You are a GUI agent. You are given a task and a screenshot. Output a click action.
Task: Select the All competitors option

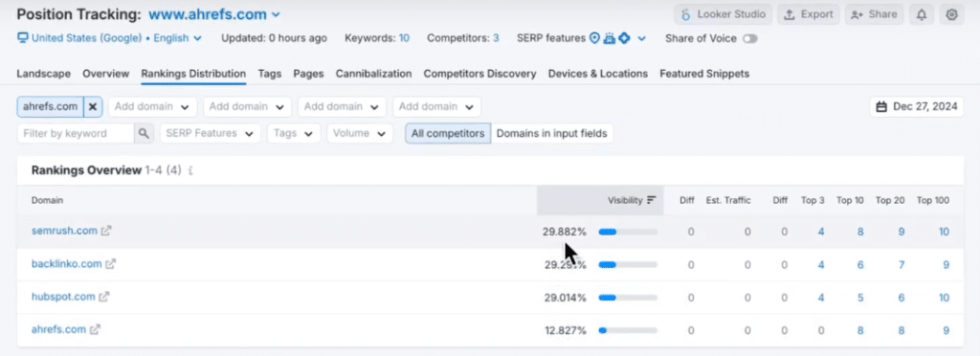pyautogui.click(x=448, y=133)
